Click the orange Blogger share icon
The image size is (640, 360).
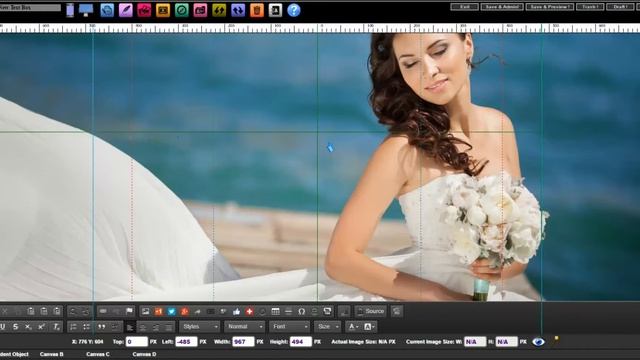(158, 311)
